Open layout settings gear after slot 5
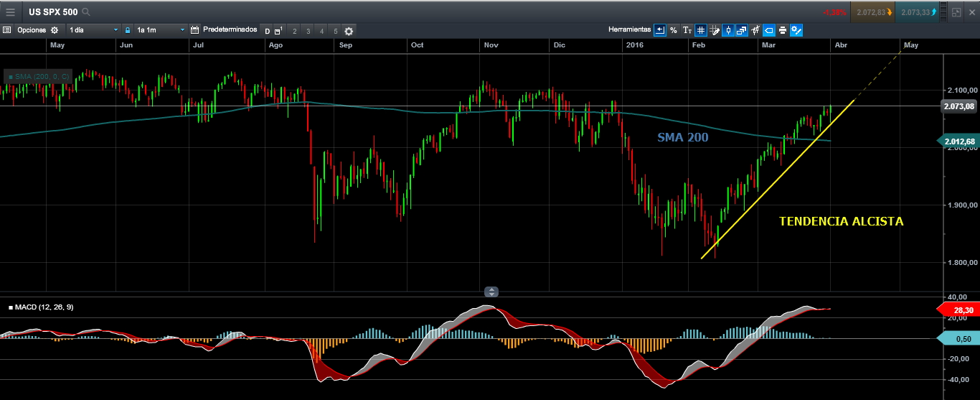The height and width of the screenshot is (400, 980). click(x=349, y=31)
